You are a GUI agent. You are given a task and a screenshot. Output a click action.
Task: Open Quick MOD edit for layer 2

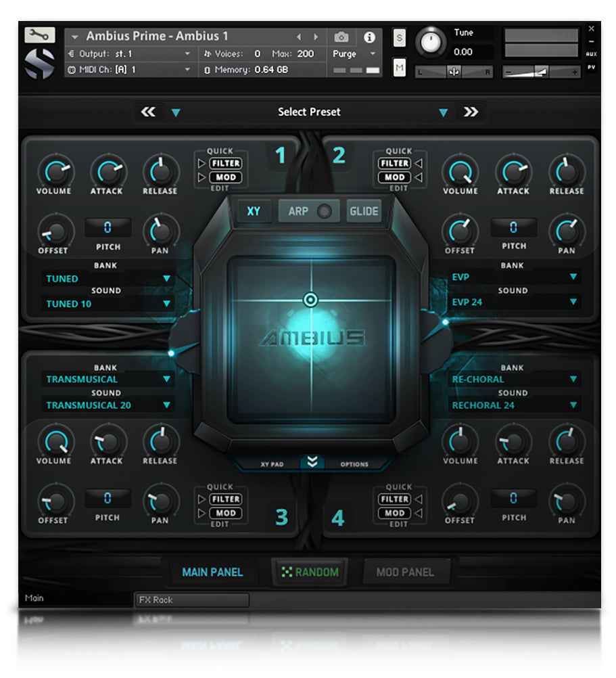coord(395,177)
